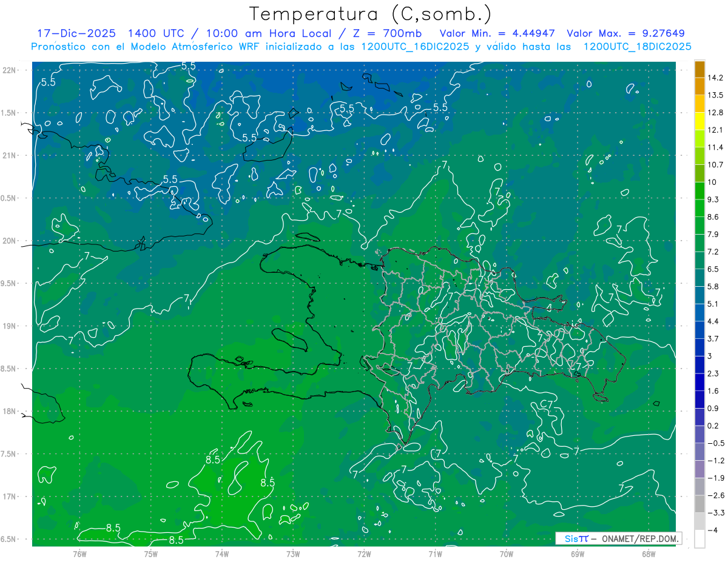Click the longitude axis label '73W'
This screenshot has width=728, height=562.
[293, 554]
